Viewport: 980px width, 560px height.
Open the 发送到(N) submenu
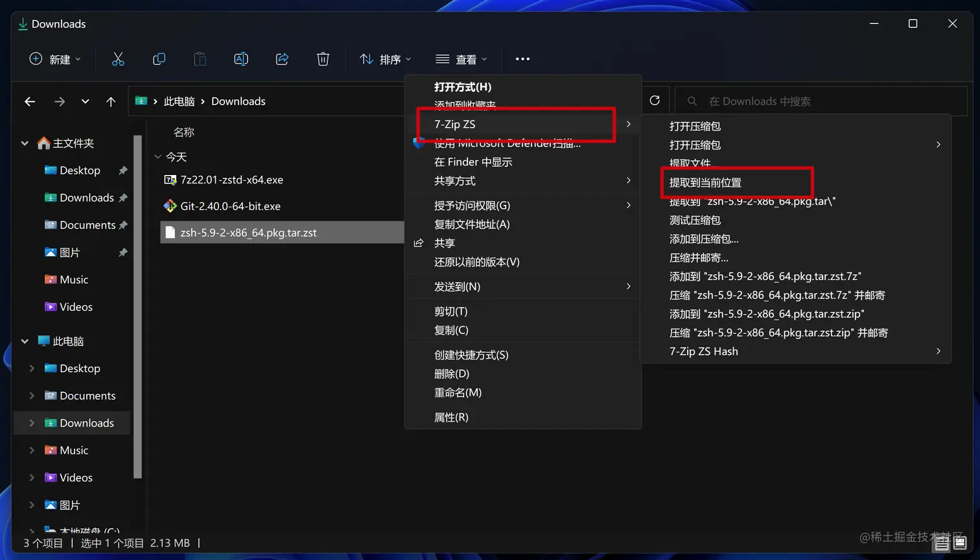pyautogui.click(x=523, y=286)
